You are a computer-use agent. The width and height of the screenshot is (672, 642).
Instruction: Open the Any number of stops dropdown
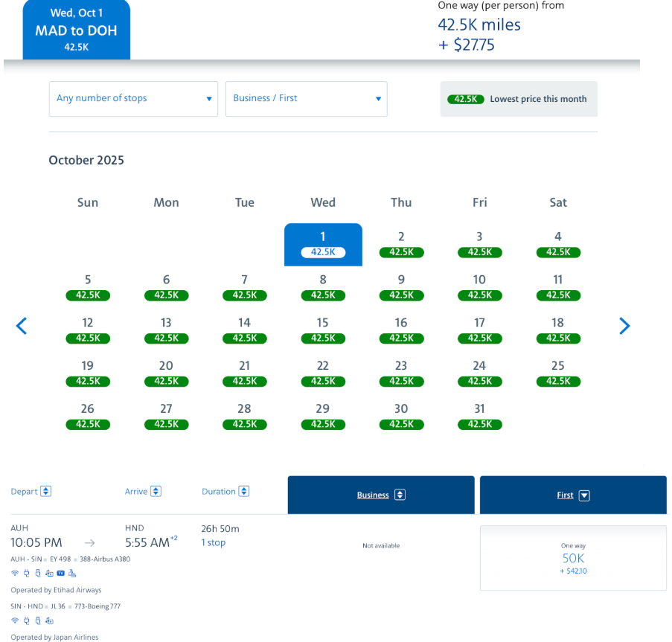click(133, 99)
